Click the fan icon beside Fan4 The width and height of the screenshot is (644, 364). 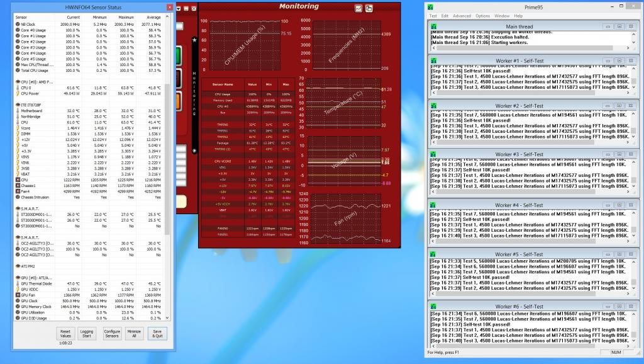point(18,191)
